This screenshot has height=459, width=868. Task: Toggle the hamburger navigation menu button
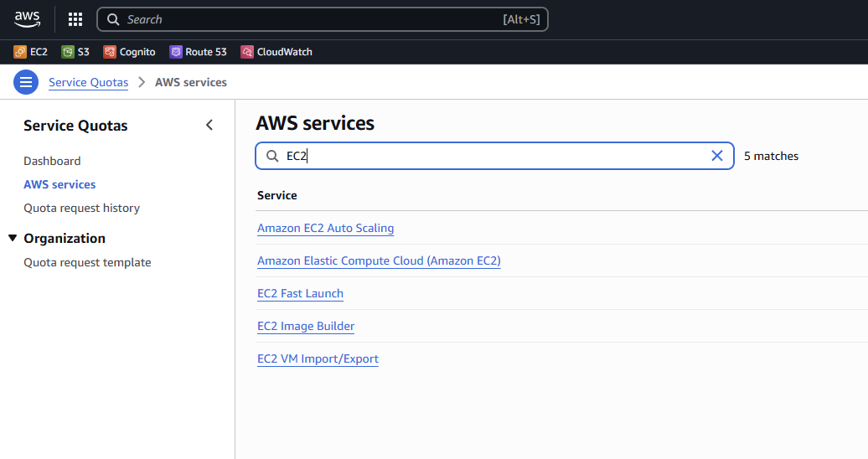point(26,82)
